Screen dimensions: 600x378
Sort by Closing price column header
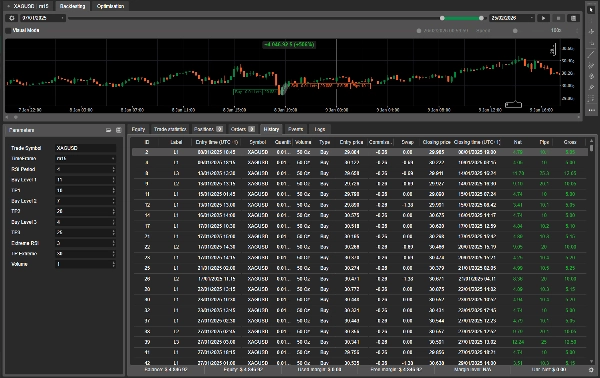click(436, 142)
